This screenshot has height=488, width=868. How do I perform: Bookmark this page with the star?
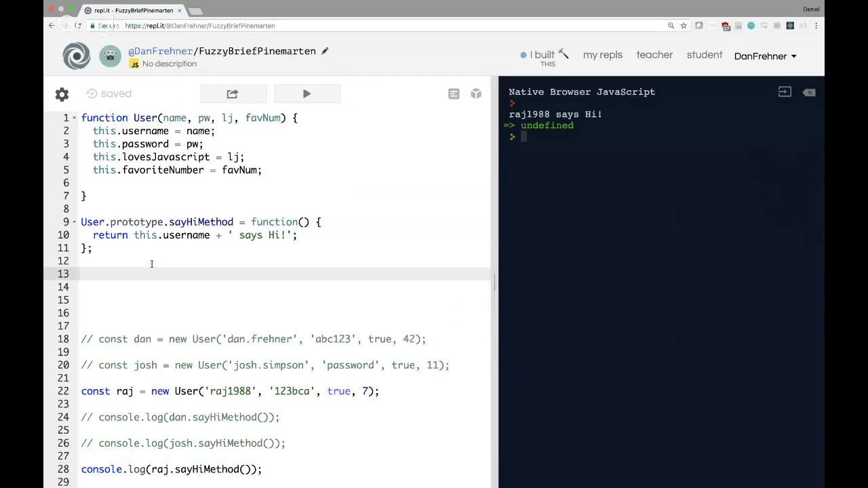click(x=684, y=26)
